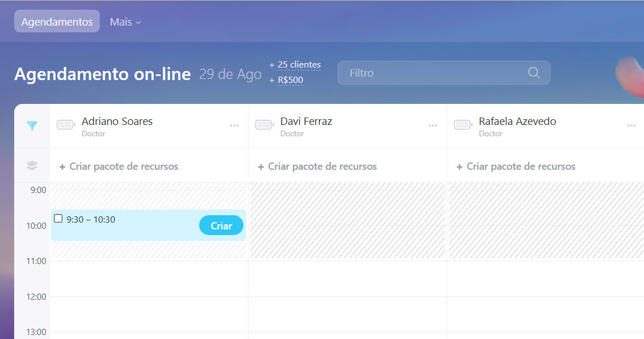Create resource package for Adriano Soares
Image resolution: width=644 pixels, height=339 pixels.
pos(119,166)
